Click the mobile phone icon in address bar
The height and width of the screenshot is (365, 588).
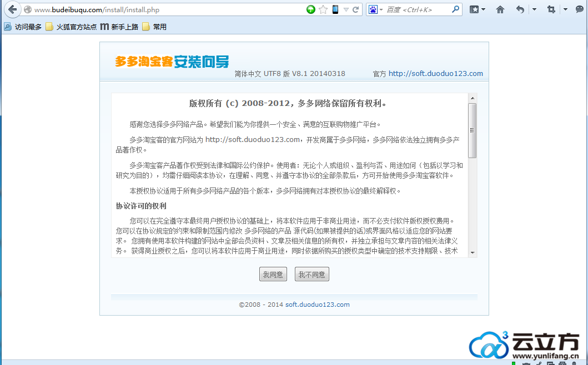335,9
